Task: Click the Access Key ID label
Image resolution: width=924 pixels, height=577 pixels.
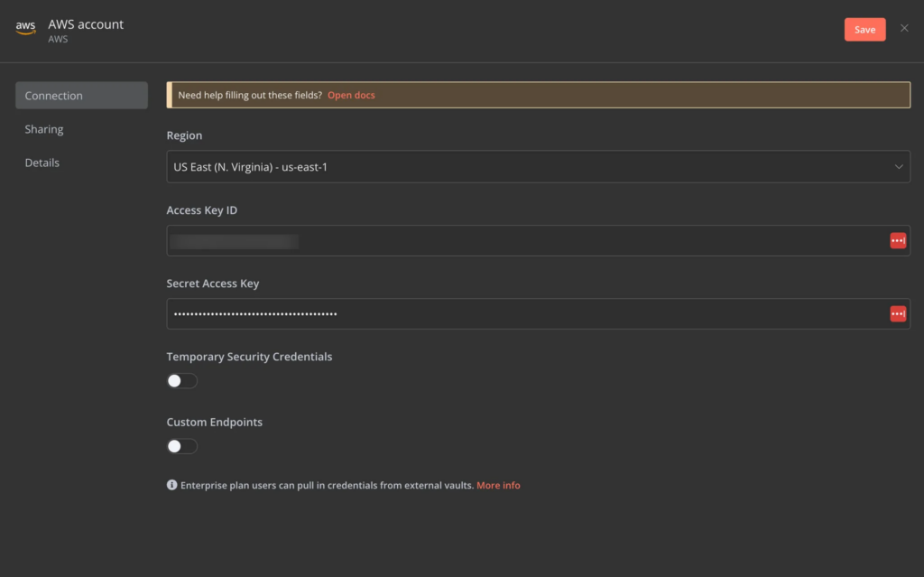Action: [x=202, y=210]
